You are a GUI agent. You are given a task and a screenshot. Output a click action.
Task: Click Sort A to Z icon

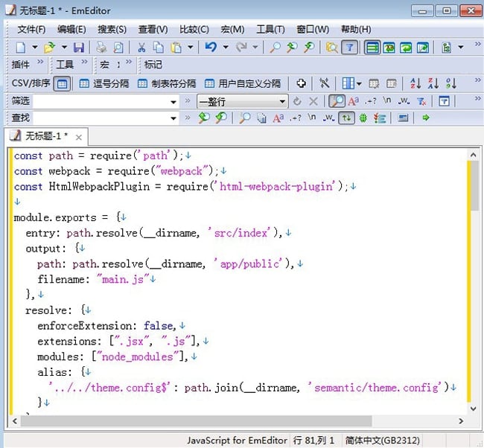[x=415, y=83]
